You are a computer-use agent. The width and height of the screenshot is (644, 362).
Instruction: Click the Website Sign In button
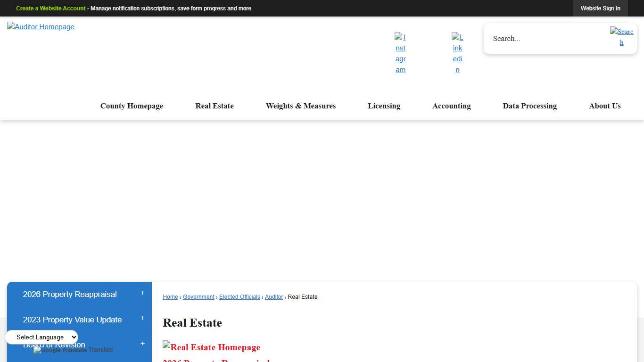[600, 8]
